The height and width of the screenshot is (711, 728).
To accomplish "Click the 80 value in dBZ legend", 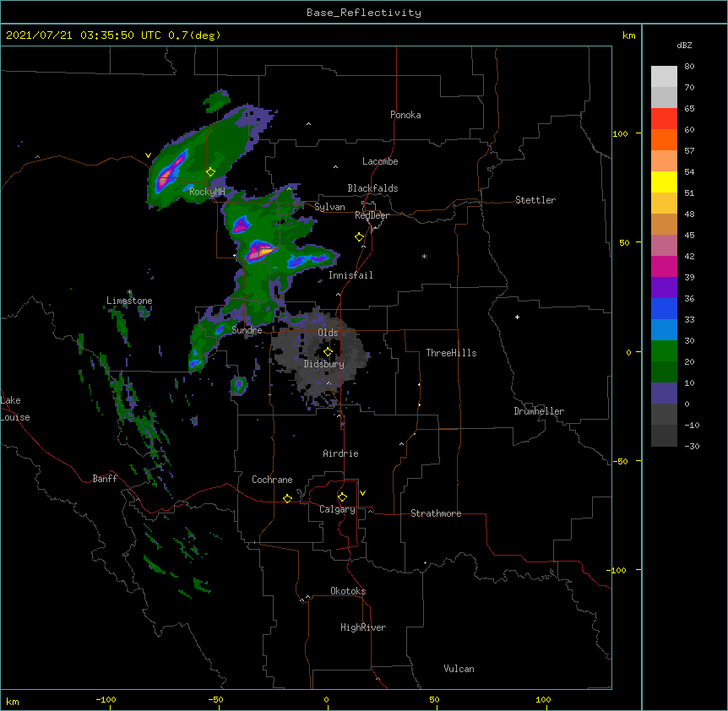I will click(x=689, y=67).
